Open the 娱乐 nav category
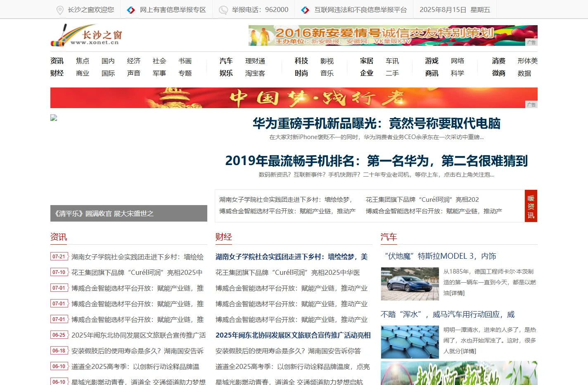Viewport: 588px width, 385px height. tap(226, 73)
